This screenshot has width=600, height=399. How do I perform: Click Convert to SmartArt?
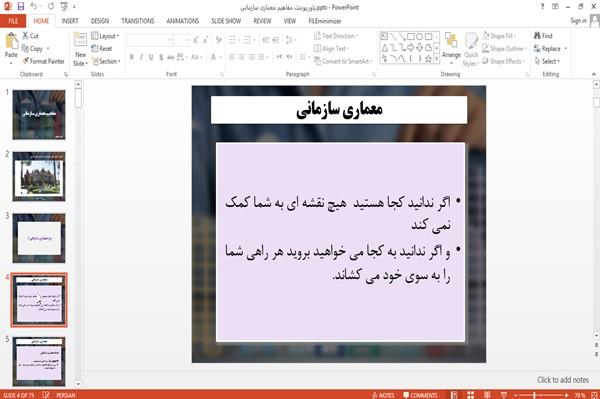(x=342, y=61)
